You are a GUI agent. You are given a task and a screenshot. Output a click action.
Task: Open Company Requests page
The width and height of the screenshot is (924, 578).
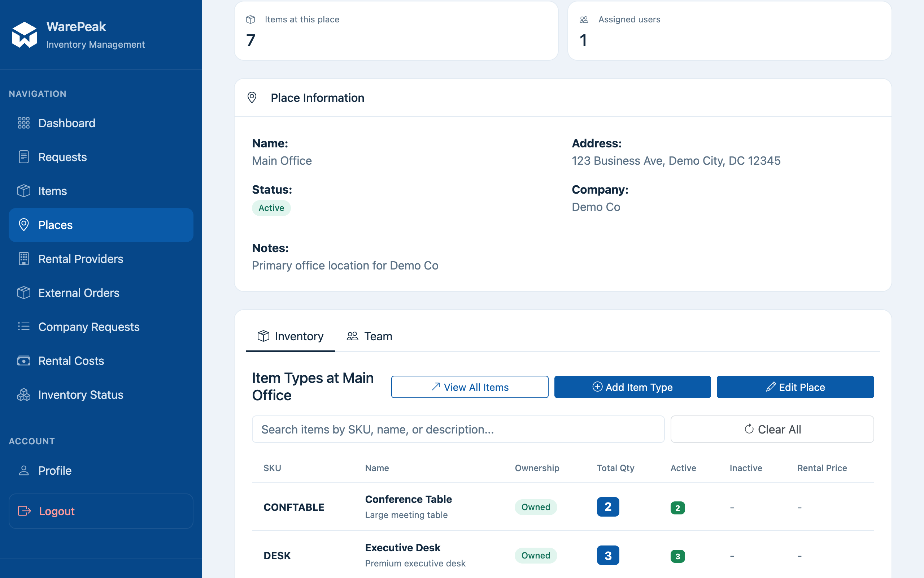(x=101, y=327)
